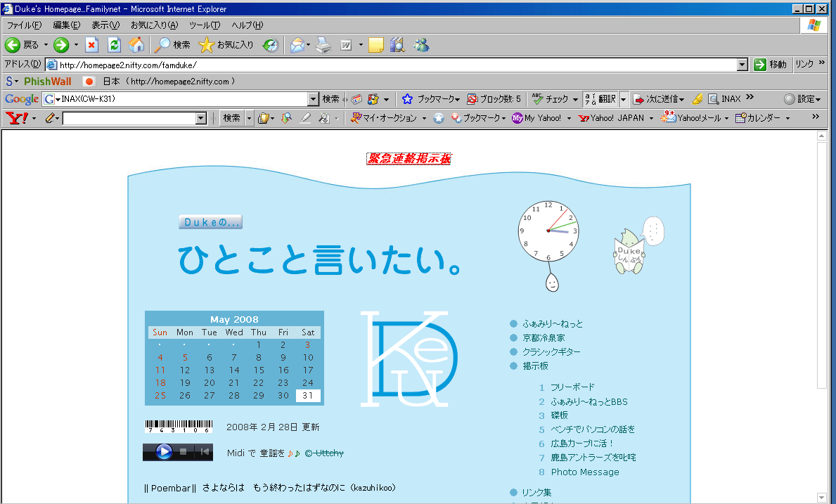Expand Google search box history dropdown
Screen dimensions: 836x504
point(313,99)
